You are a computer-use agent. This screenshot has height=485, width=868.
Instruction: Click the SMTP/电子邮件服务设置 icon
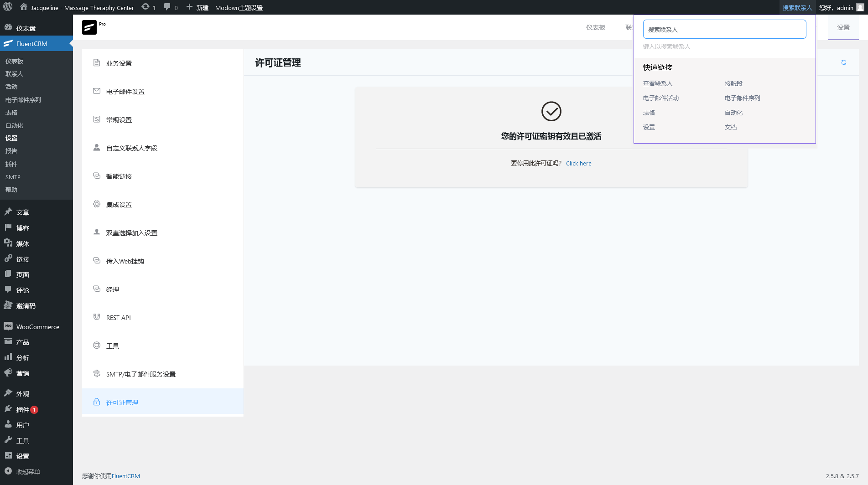pyautogui.click(x=97, y=374)
